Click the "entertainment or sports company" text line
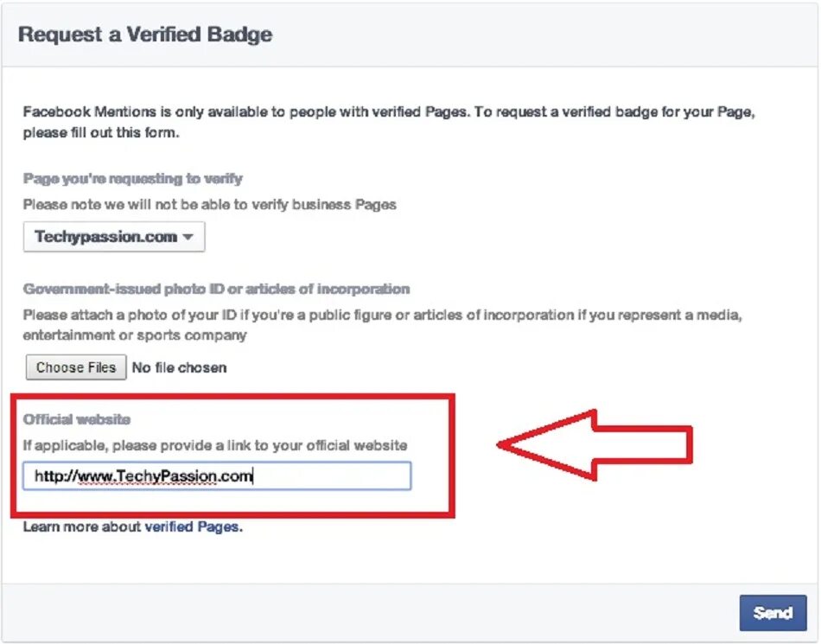Screen dimensions: 821x644 134,335
